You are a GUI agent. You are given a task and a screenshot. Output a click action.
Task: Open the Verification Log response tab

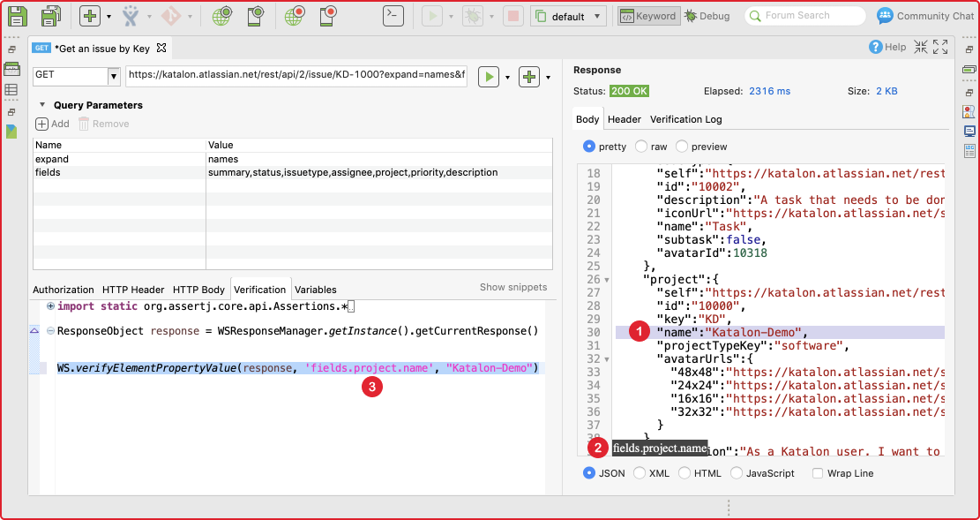point(685,119)
